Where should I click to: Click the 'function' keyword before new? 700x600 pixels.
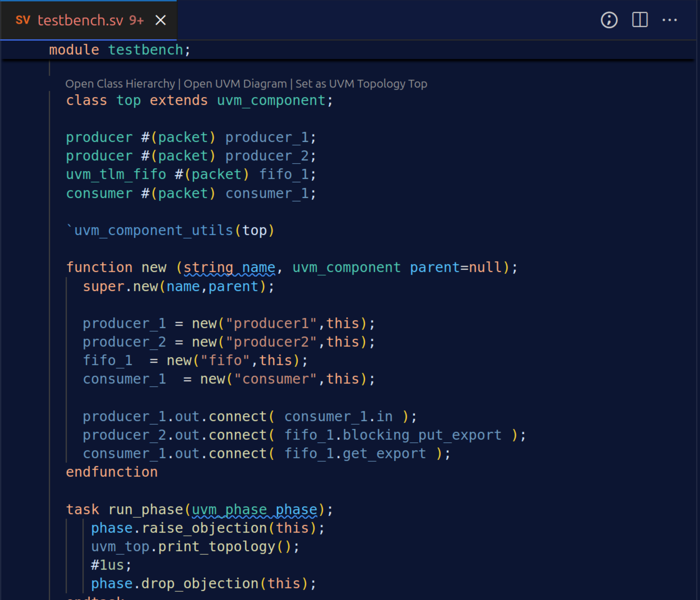(99, 268)
